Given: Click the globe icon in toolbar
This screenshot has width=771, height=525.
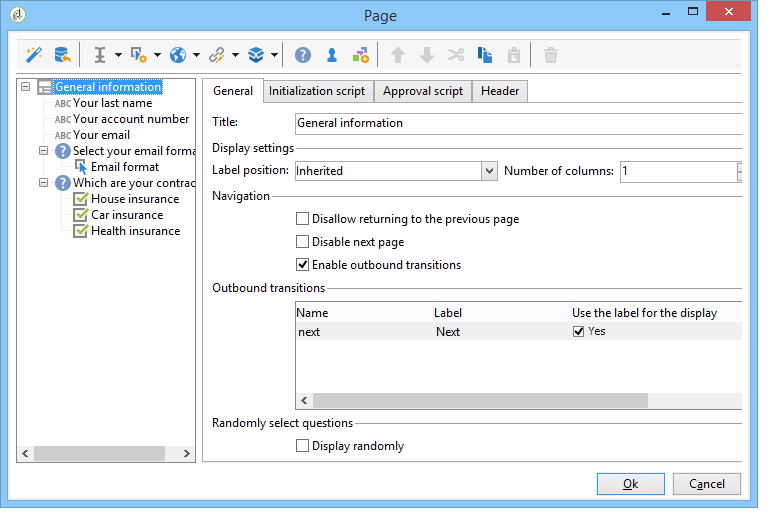Looking at the screenshot, I should click(178, 55).
